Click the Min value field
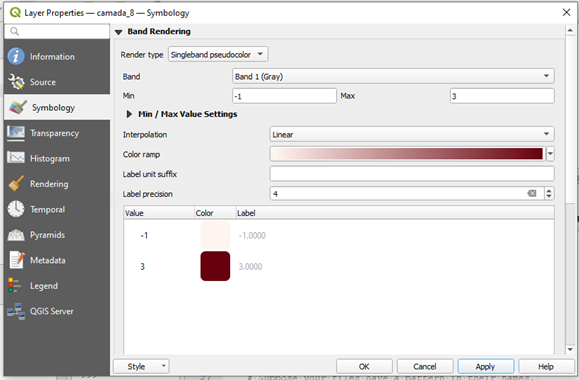The height and width of the screenshot is (380, 579). tap(284, 96)
